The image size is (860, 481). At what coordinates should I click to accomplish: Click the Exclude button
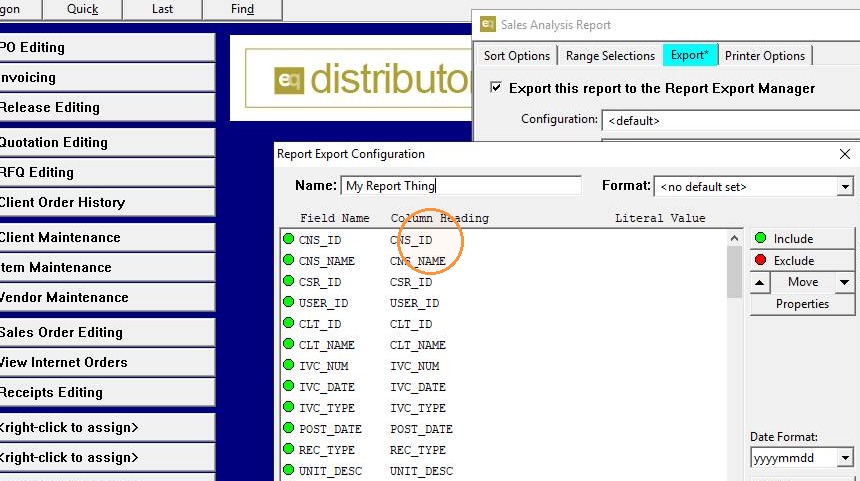tap(802, 261)
